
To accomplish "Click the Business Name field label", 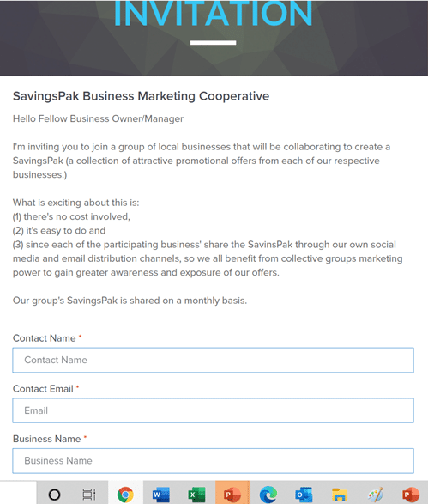I will tap(47, 439).
